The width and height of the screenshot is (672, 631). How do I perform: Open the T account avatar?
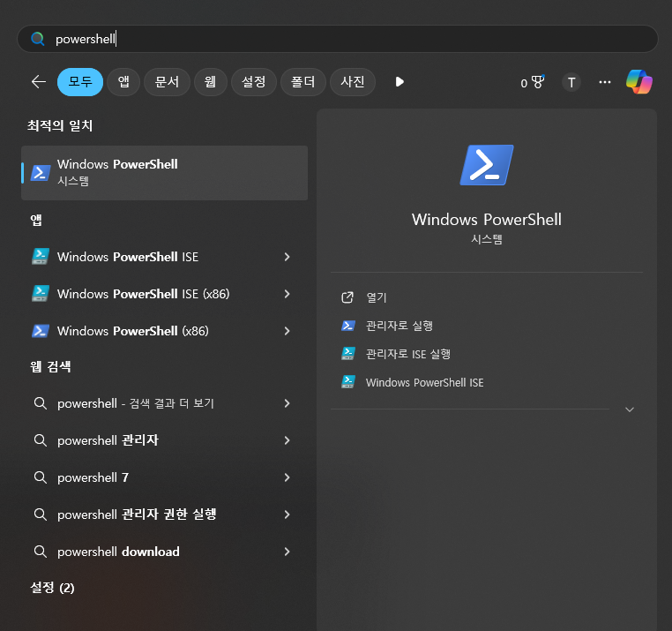571,82
